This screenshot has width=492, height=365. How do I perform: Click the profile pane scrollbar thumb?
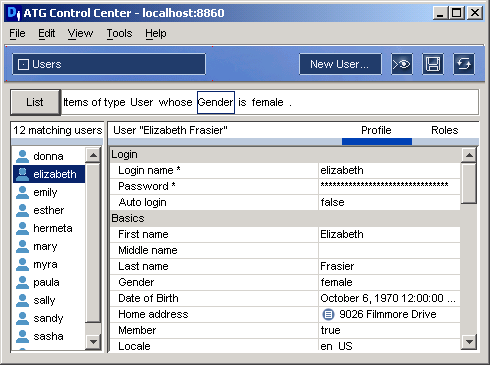point(469,183)
